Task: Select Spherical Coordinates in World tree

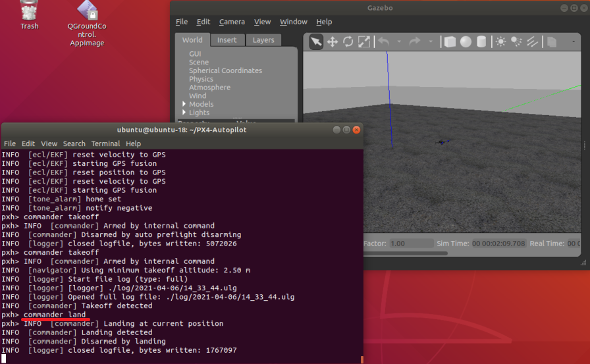Action: [x=225, y=70]
